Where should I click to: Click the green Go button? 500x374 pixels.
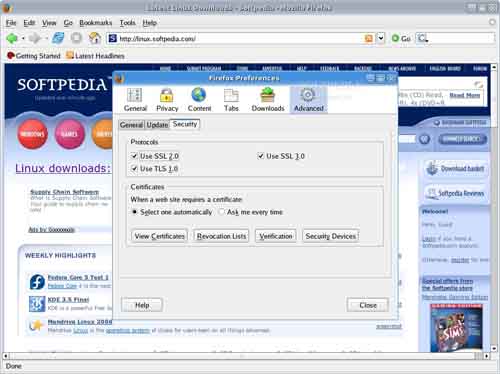401,38
